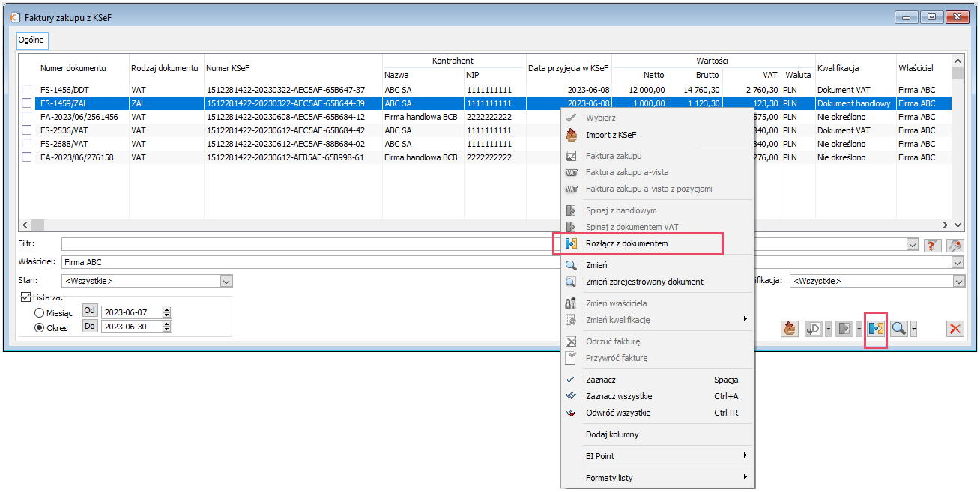The height and width of the screenshot is (492, 980).
Task: Open the Kwalifikacja filter combo box
Action: 877,281
